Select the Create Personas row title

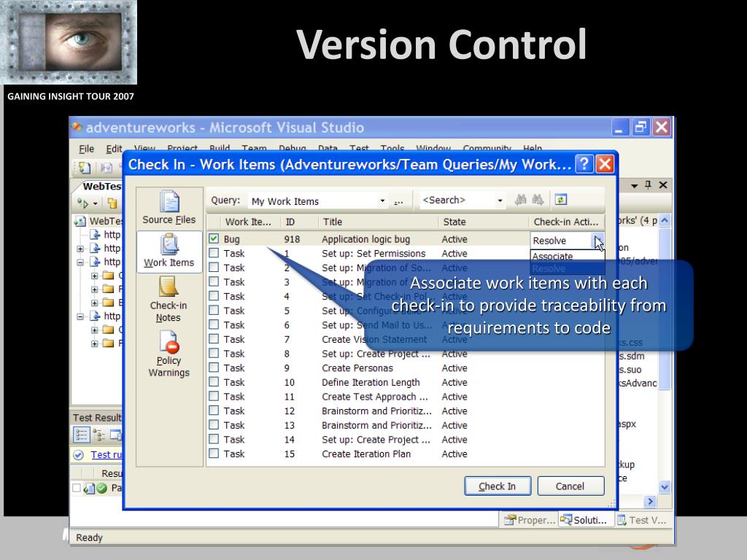click(357, 368)
